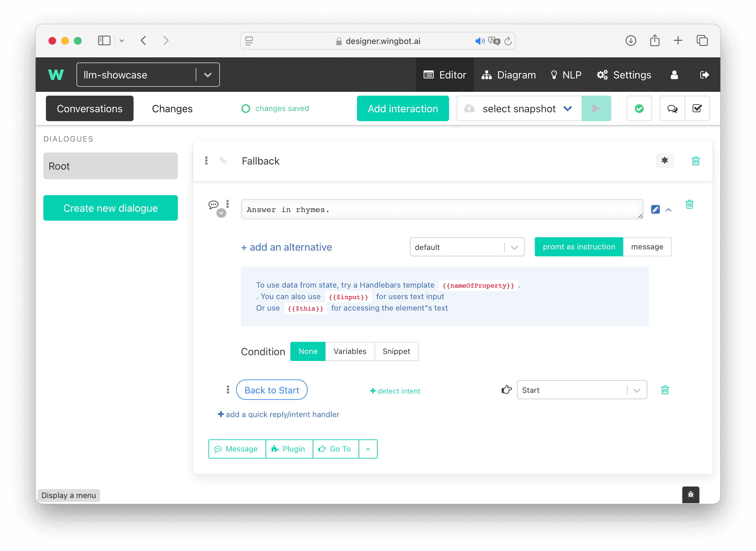Switch to the Diagram tab
756x551 pixels.
509,75
